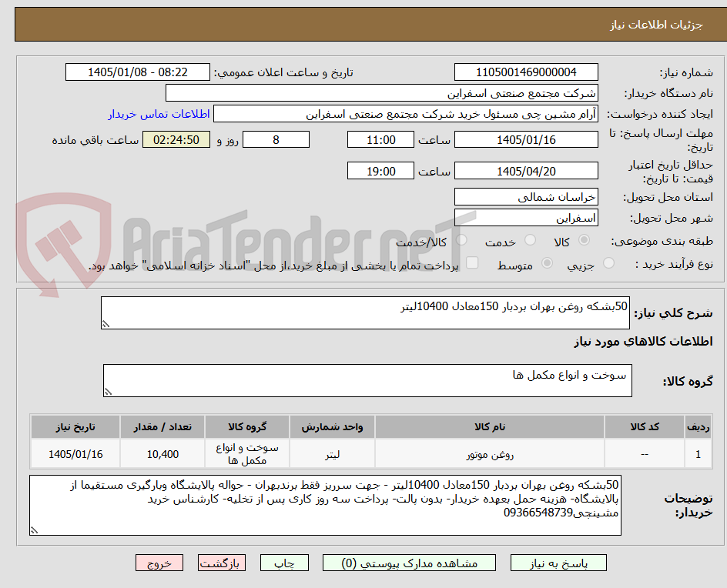Click the تعداد / مقدار column header

pyautogui.click(x=162, y=426)
